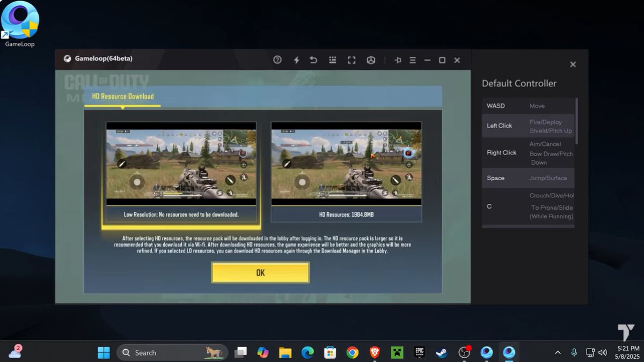
Task: Open the weather widget on the taskbar
Action: point(15,352)
